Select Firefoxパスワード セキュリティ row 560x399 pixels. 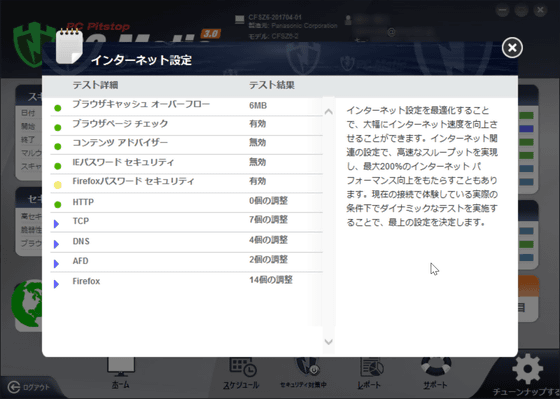[x=186, y=183]
